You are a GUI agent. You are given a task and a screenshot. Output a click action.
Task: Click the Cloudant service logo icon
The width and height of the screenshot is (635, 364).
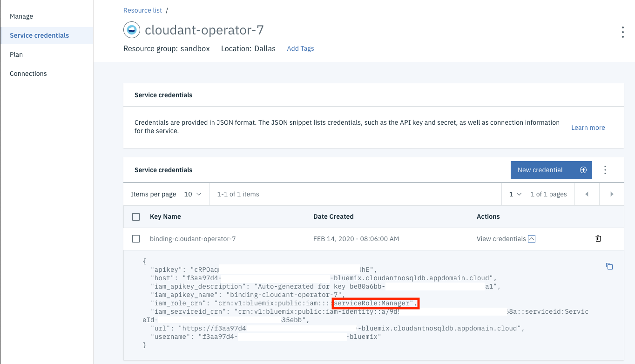point(132,30)
